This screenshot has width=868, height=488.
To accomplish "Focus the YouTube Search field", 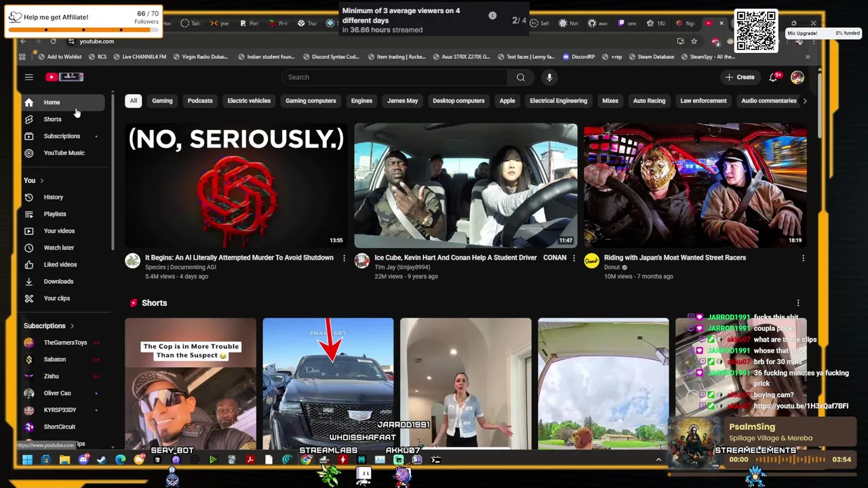I will pyautogui.click(x=395, y=77).
